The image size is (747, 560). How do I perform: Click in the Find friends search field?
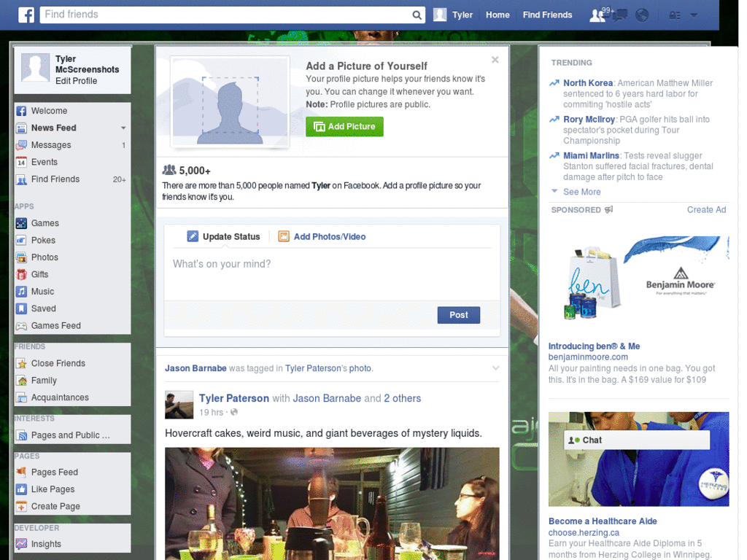[x=226, y=15]
